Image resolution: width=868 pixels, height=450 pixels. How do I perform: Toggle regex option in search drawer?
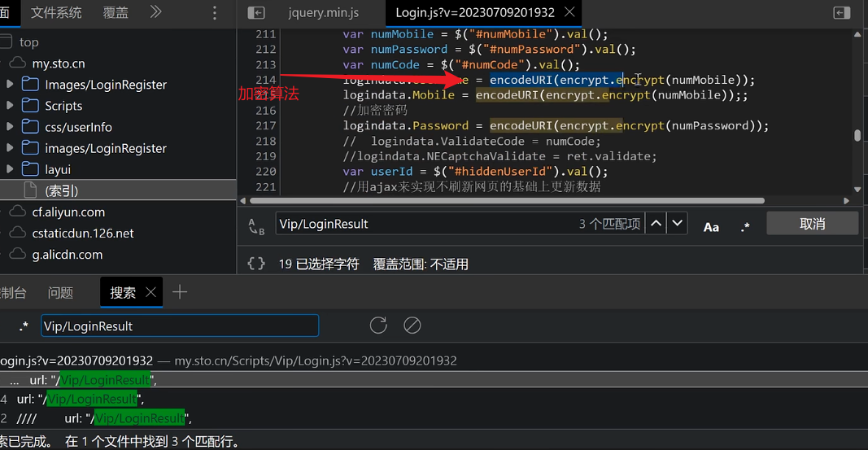tap(24, 326)
